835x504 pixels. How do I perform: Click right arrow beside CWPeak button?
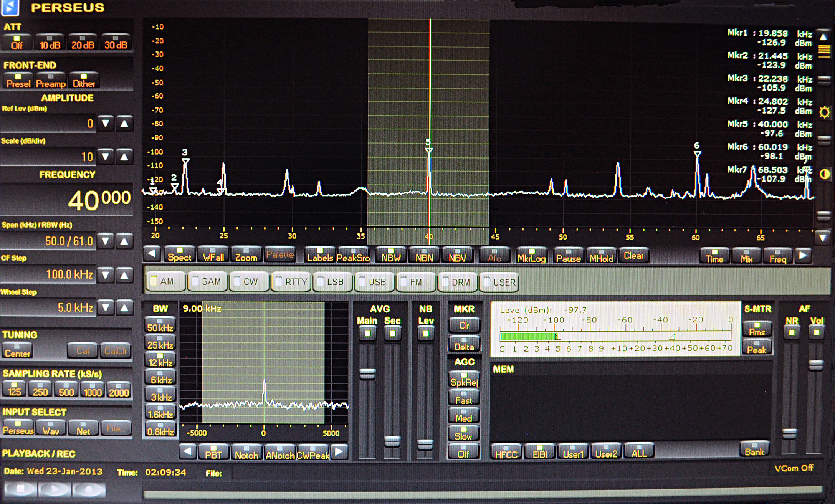tap(339, 451)
